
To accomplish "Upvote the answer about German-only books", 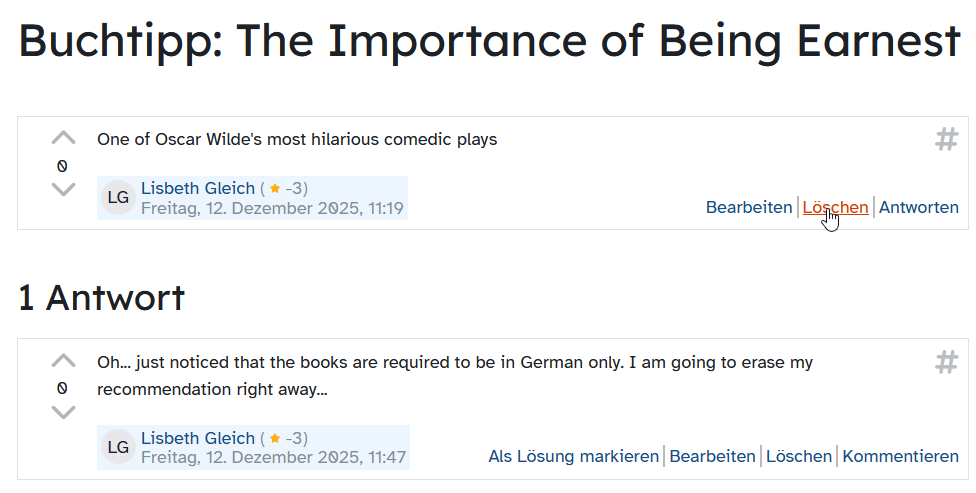I will pos(63,361).
